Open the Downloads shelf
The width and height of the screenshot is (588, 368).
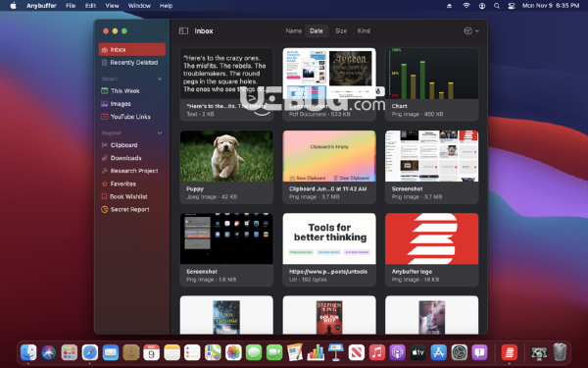[131, 158]
